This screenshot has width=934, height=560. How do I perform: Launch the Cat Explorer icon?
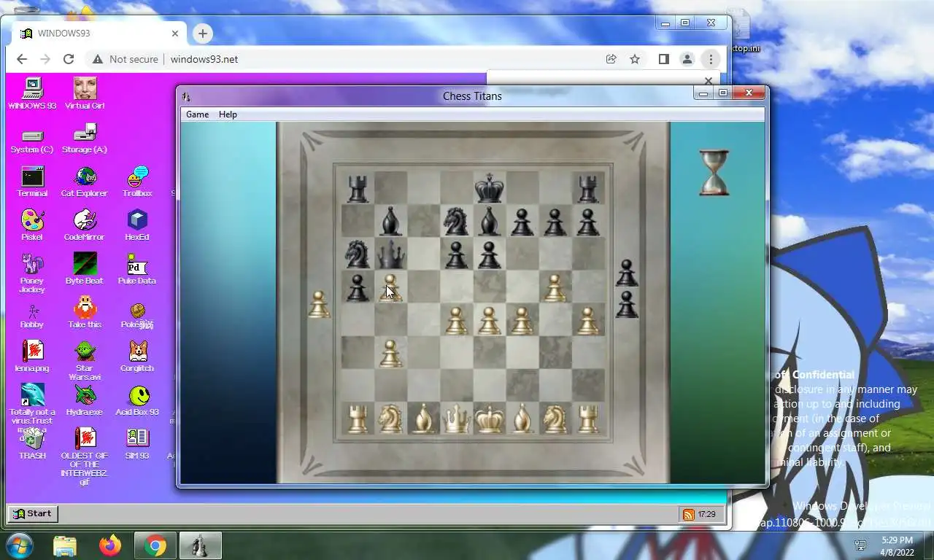85,182
